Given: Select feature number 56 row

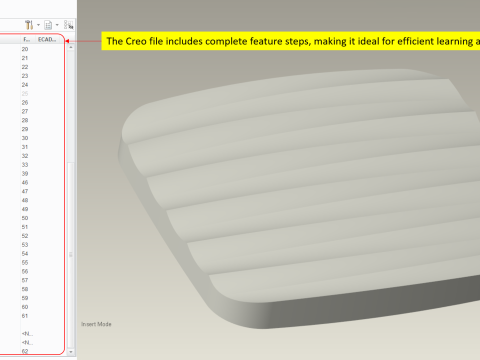Looking at the screenshot, I should point(25,271).
